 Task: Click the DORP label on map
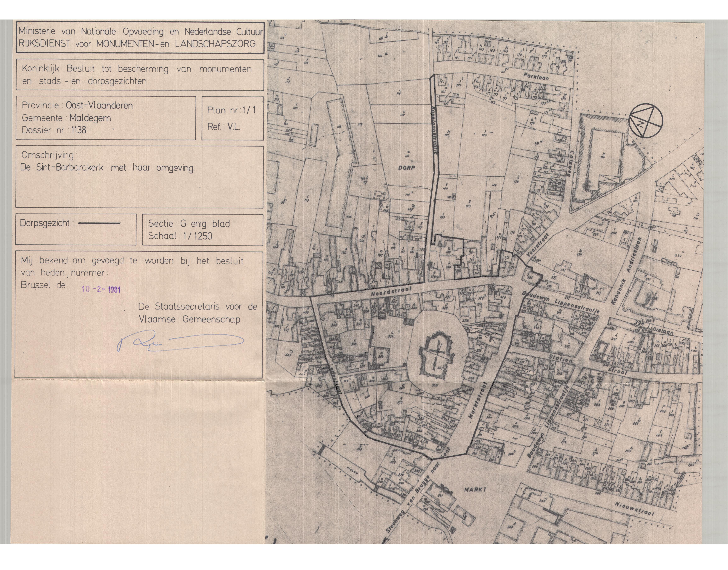(x=406, y=168)
